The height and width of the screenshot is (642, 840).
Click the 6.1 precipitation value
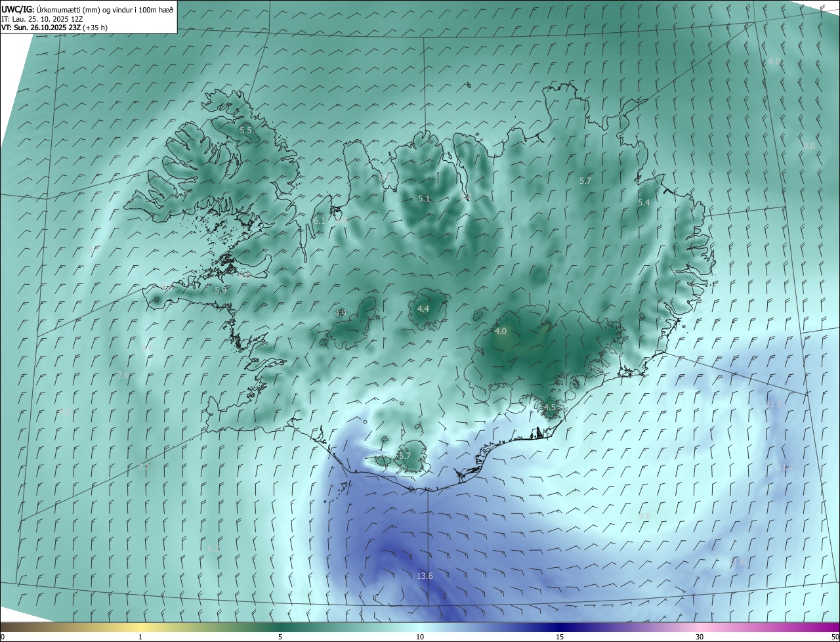pos(320,221)
